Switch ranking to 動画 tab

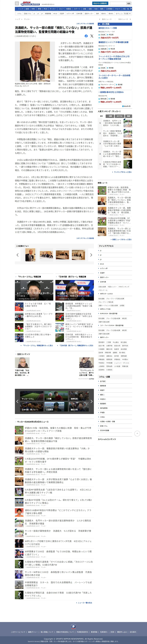click(128, 116)
